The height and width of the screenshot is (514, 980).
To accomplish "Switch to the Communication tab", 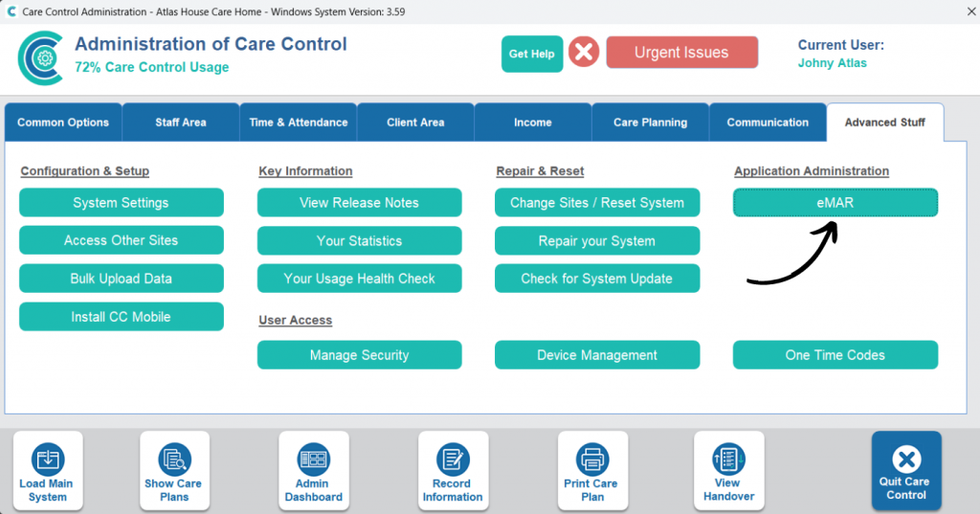I will [768, 122].
